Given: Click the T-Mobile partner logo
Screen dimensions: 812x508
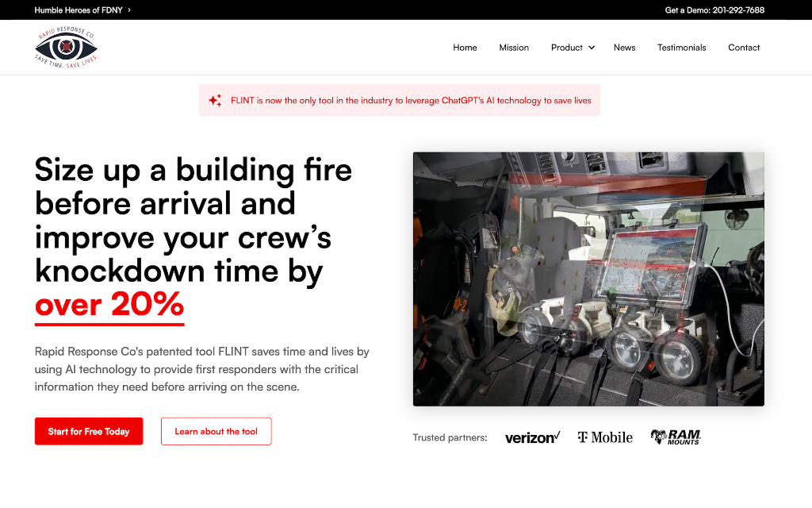Looking at the screenshot, I should pyautogui.click(x=605, y=437).
